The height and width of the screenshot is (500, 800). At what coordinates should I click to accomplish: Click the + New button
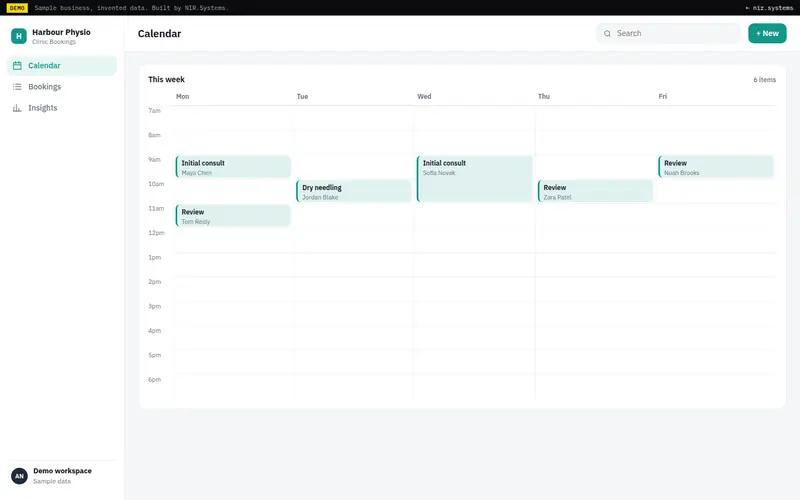(767, 33)
